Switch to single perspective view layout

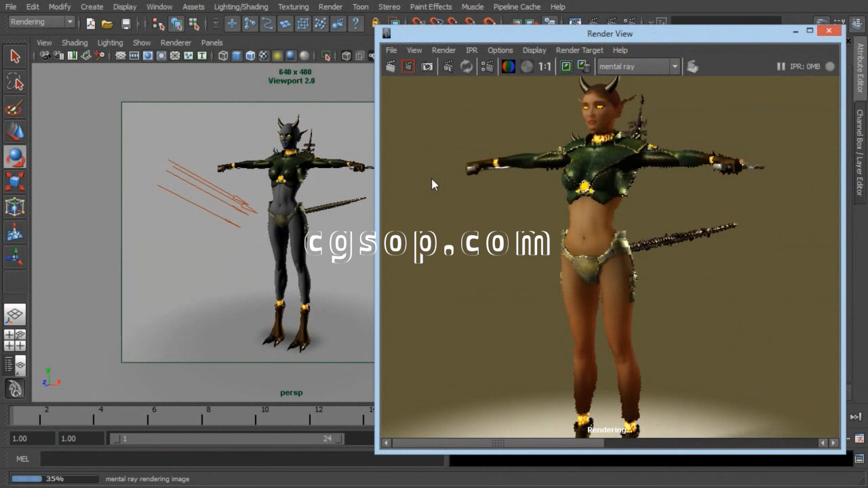[x=15, y=314]
